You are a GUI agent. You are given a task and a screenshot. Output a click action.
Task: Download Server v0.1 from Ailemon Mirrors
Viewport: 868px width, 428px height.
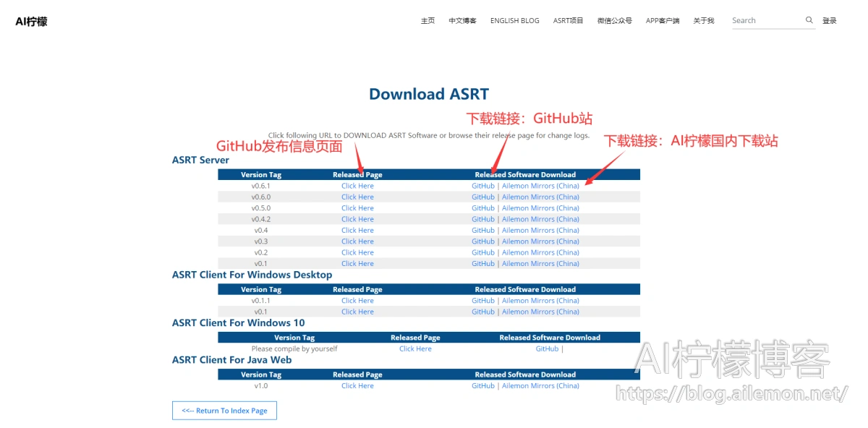pyautogui.click(x=540, y=264)
